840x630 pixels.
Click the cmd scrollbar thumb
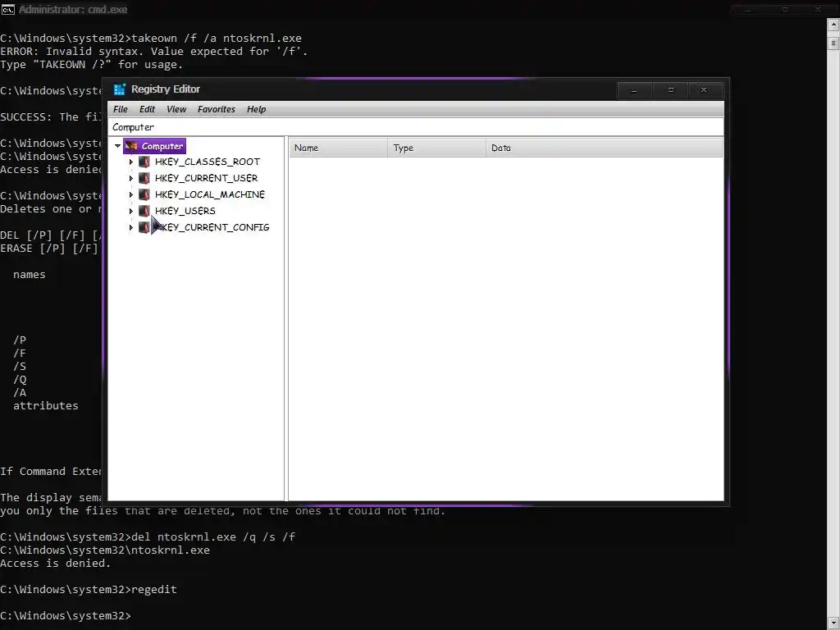pos(833,43)
